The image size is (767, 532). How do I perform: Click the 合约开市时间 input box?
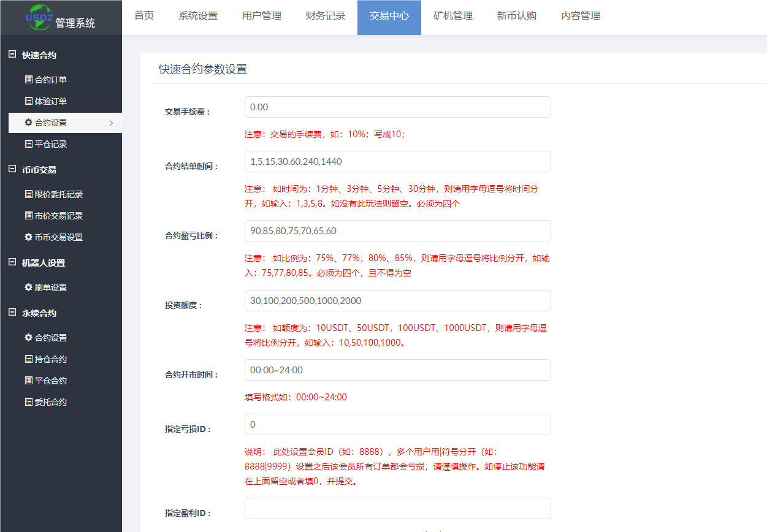coord(397,370)
